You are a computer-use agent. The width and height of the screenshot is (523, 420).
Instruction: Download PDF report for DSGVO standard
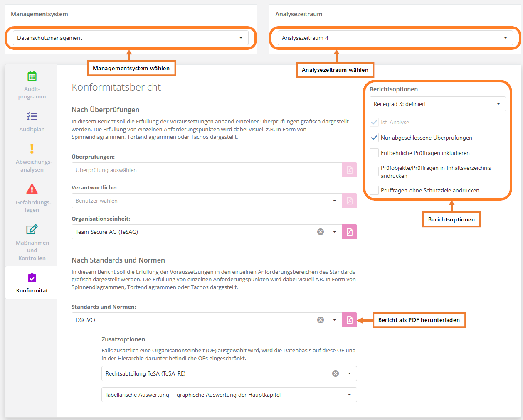[x=349, y=320]
